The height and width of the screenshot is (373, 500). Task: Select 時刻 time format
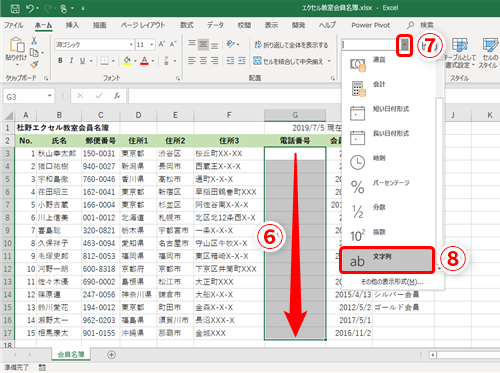pyautogui.click(x=388, y=162)
